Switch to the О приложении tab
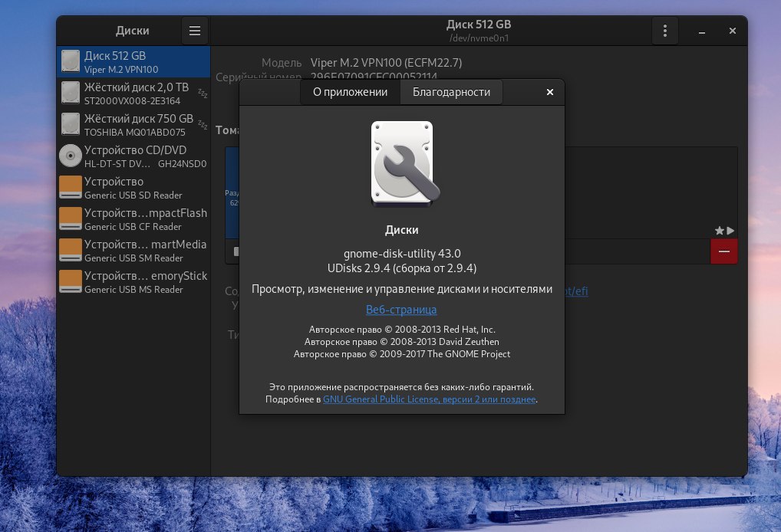 click(x=350, y=92)
